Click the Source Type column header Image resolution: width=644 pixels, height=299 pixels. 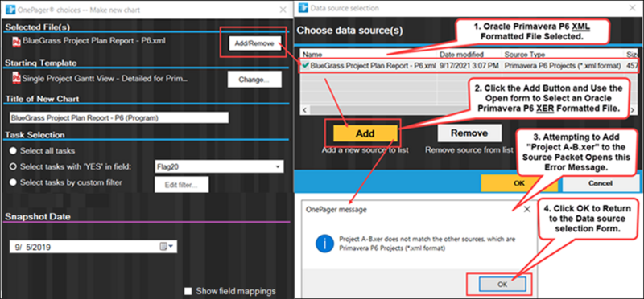[525, 54]
